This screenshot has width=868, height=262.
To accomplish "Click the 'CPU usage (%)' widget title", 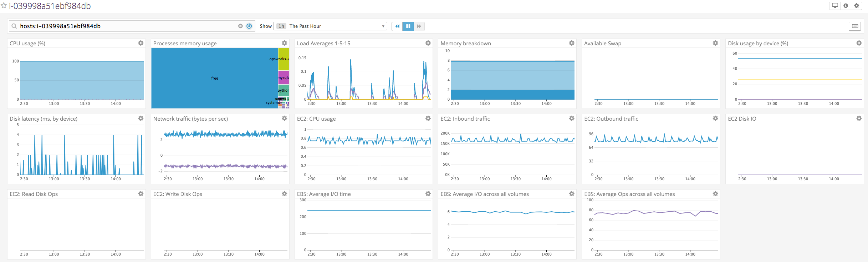I will [x=27, y=43].
